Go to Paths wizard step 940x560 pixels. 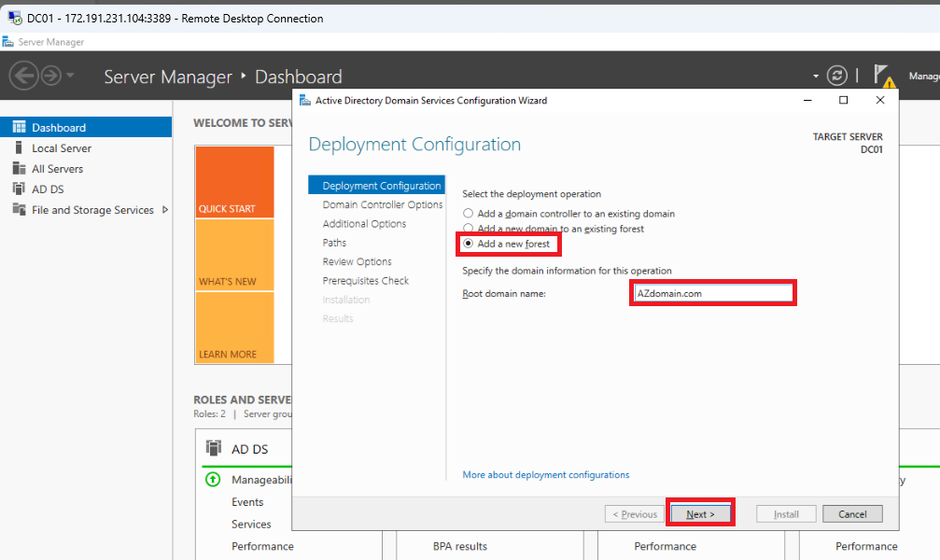pos(334,243)
